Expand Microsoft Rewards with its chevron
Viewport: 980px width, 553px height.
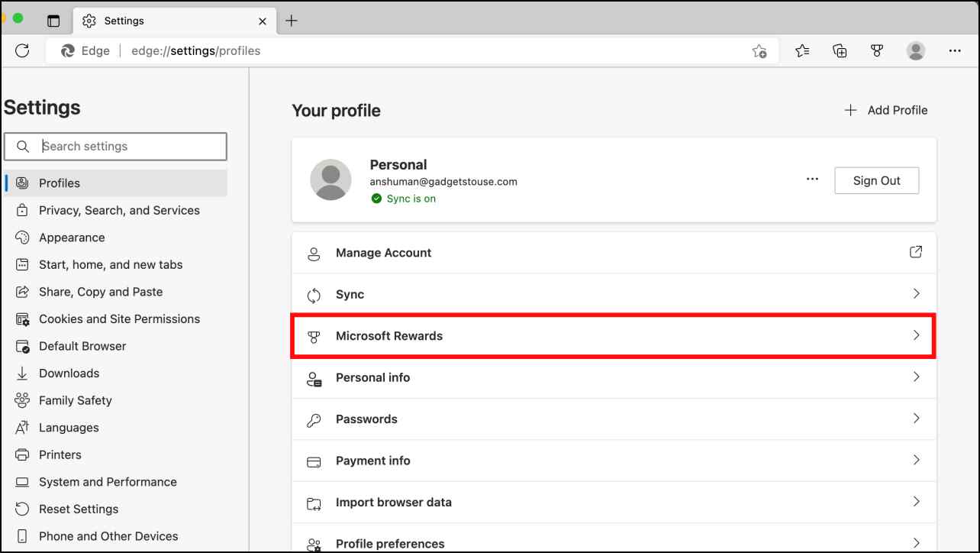click(917, 335)
